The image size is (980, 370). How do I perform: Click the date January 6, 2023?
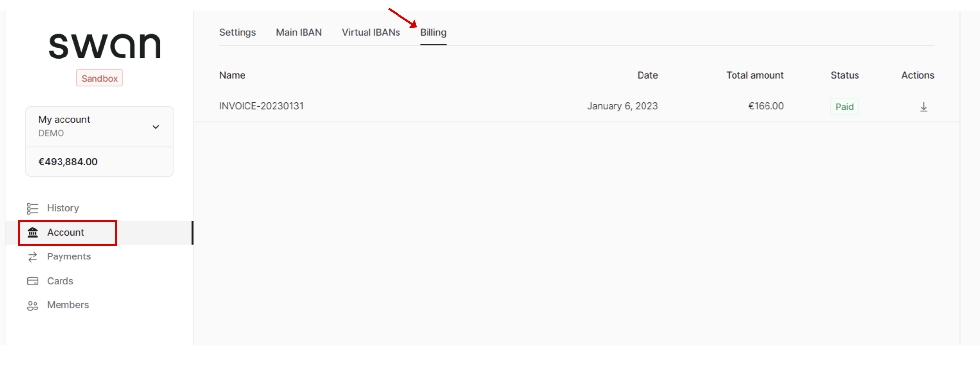click(622, 106)
